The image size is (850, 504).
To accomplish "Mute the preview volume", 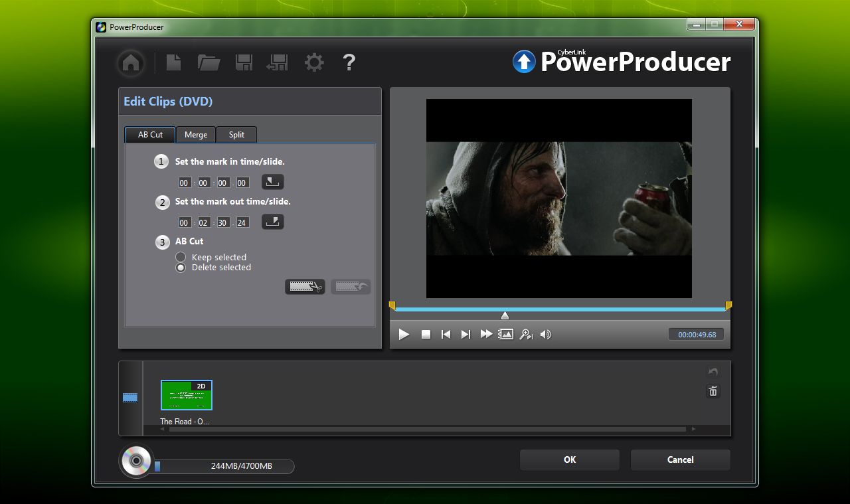I will pyautogui.click(x=546, y=335).
